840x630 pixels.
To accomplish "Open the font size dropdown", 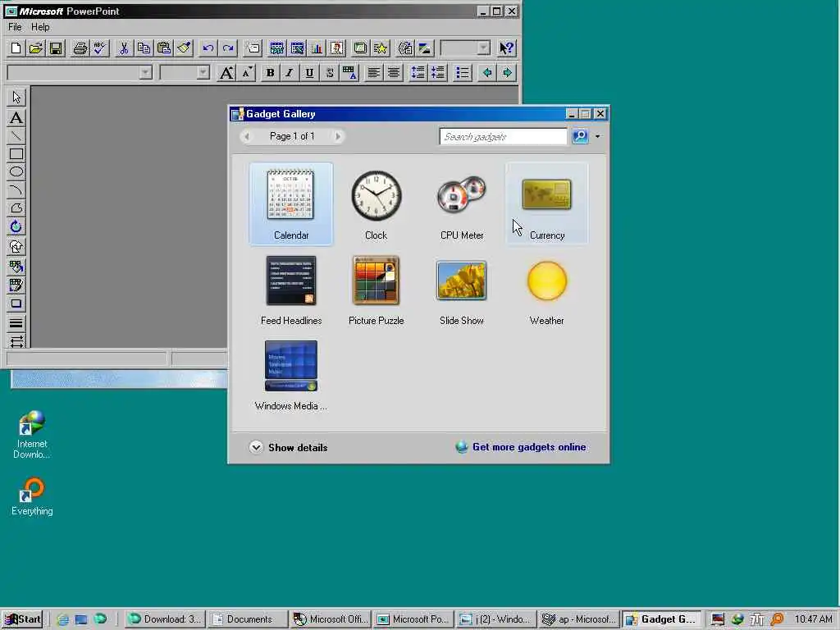I will [203, 72].
